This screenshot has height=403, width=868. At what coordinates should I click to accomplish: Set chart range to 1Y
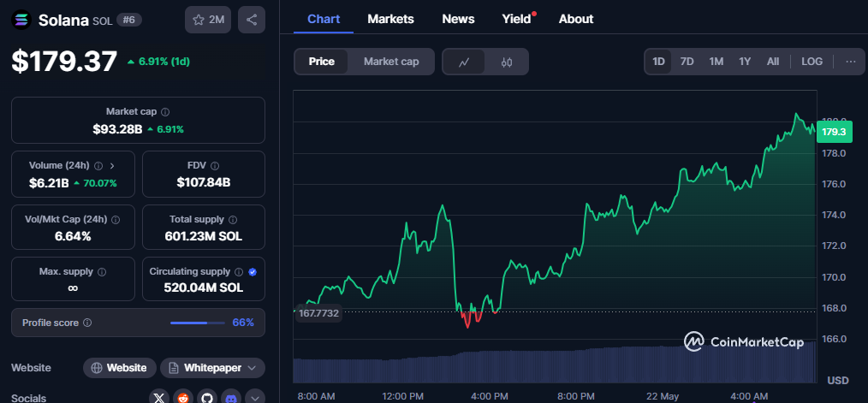click(x=745, y=62)
